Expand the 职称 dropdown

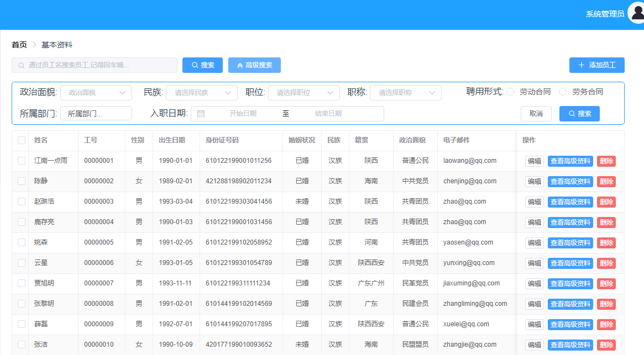pyautogui.click(x=406, y=93)
